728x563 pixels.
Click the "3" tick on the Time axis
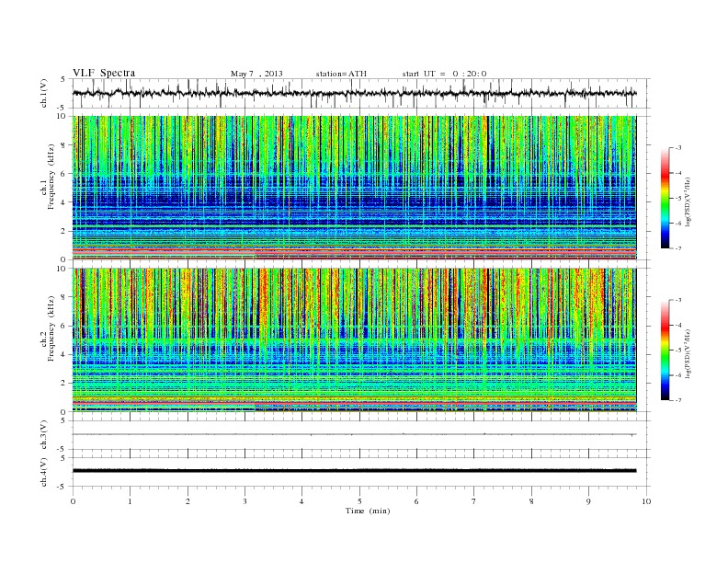pyautogui.click(x=245, y=501)
